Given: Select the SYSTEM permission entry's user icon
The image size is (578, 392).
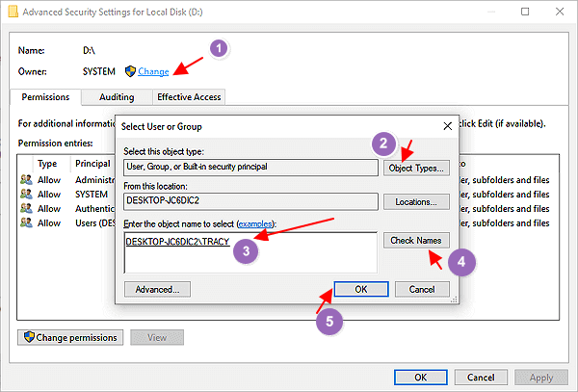Looking at the screenshot, I should [x=24, y=194].
